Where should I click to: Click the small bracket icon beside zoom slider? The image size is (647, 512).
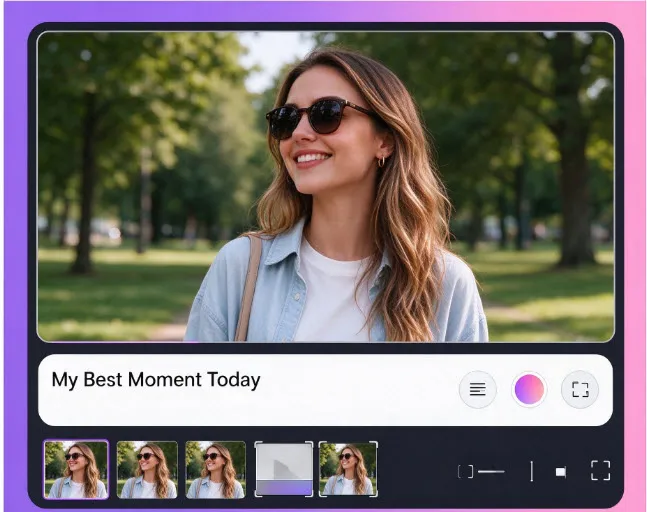pyautogui.click(x=465, y=472)
